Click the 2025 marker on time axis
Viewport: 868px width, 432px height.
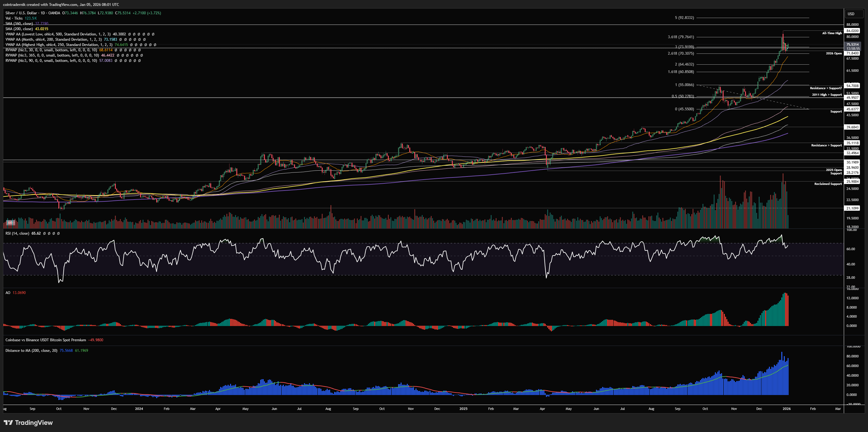pos(463,409)
